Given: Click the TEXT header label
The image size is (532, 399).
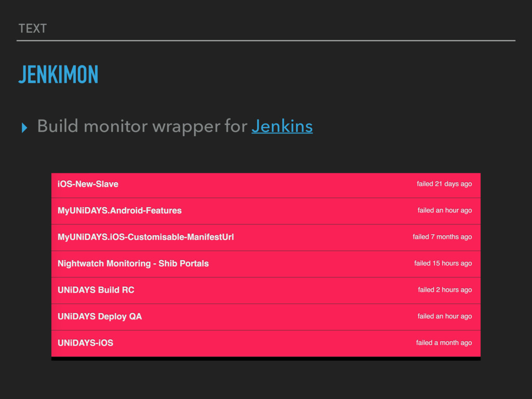Looking at the screenshot, I should pyautogui.click(x=33, y=29).
